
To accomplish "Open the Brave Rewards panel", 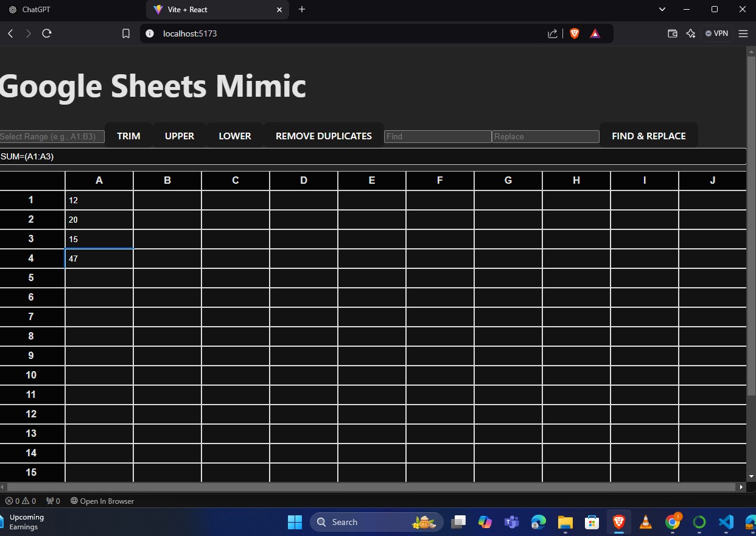I will [595, 33].
